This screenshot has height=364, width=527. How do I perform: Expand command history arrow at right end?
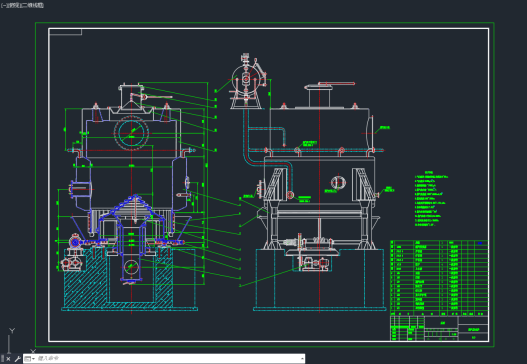point(302,359)
